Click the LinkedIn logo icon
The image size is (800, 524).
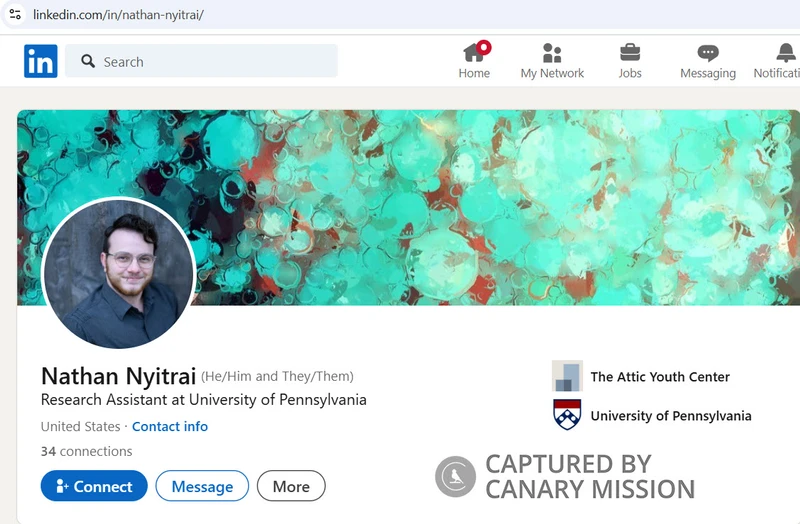pos(41,61)
